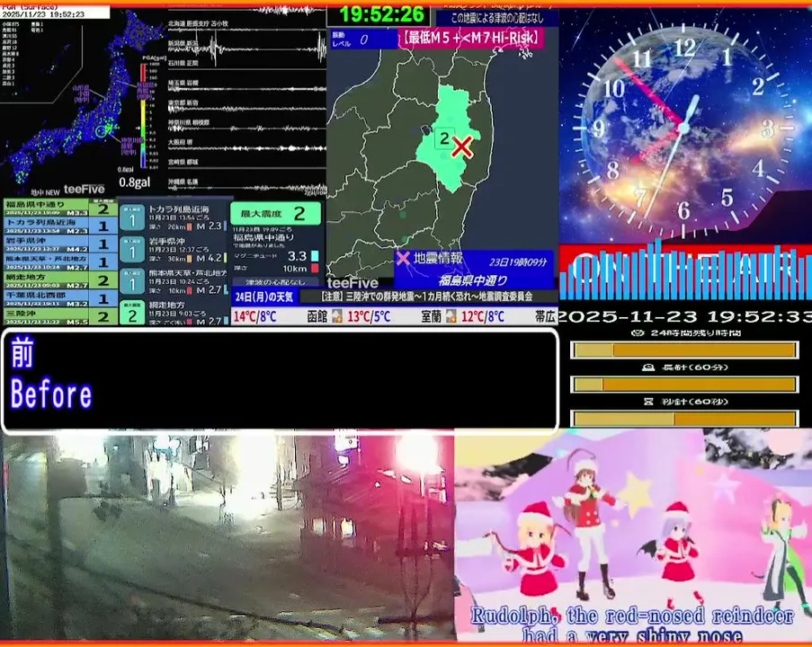
Task: Click intensity 1 badge for 岩手県沖 card
Action: [131, 250]
